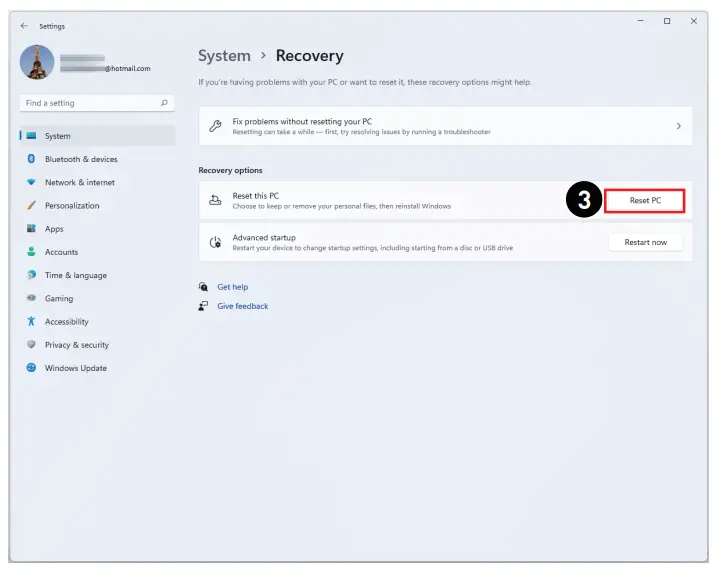Screen dimensions: 719x572
Task: Open the Give feedback link
Action: tap(242, 306)
